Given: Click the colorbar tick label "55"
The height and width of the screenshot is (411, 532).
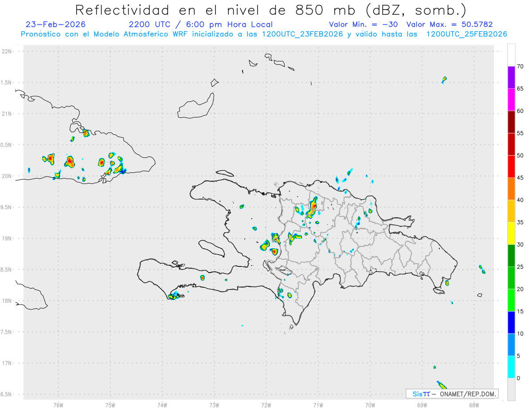Looking at the screenshot, I should coord(520,133).
